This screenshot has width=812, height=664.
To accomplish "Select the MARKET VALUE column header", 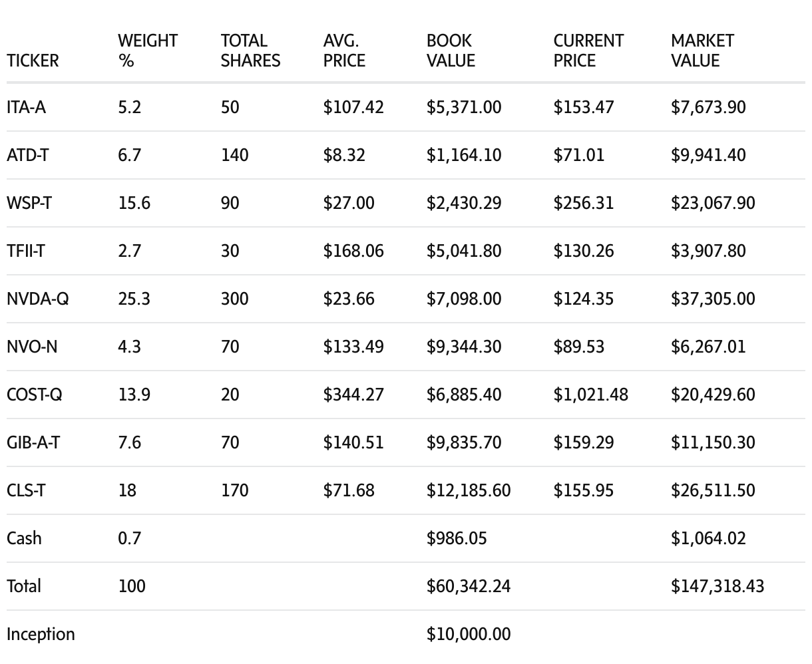I will [702, 51].
